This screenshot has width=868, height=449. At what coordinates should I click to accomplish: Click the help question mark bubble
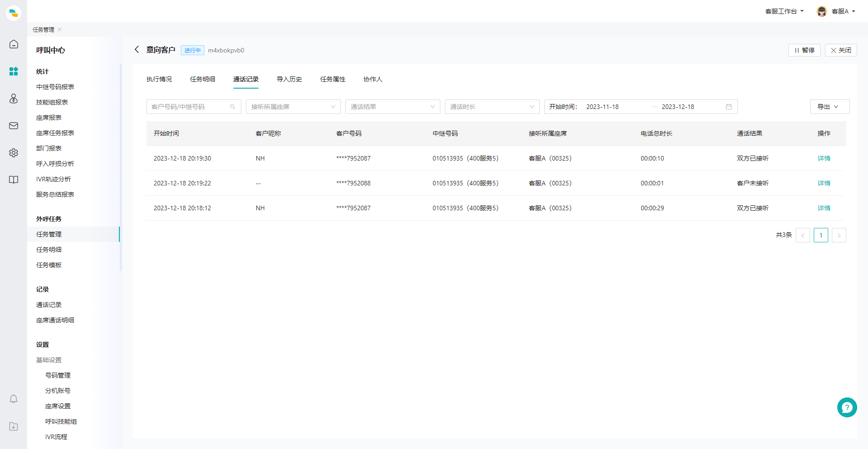847,407
